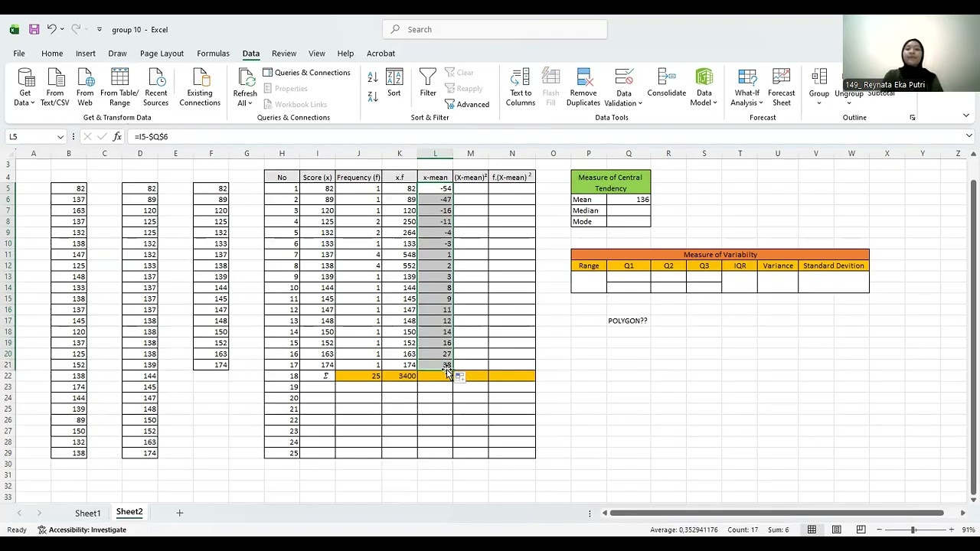Screen dimensions: 980x551
Task: Open Customize Quick Access Toolbar dropdown
Action: (x=100, y=29)
